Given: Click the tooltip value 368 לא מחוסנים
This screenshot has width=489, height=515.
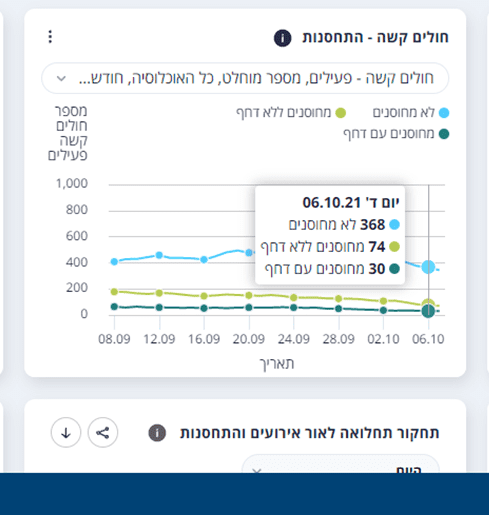Looking at the screenshot, I should coord(344,225).
